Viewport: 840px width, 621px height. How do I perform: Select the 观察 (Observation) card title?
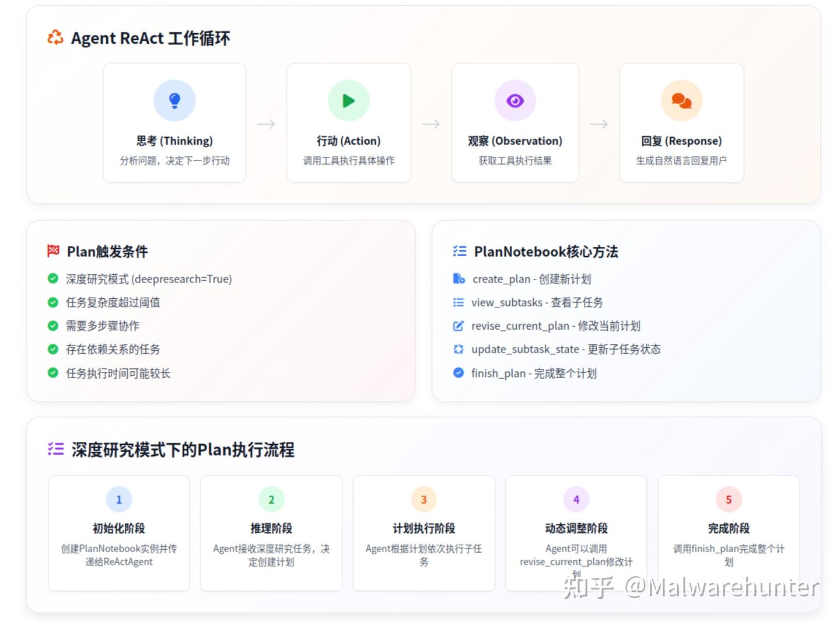pyautogui.click(x=515, y=141)
